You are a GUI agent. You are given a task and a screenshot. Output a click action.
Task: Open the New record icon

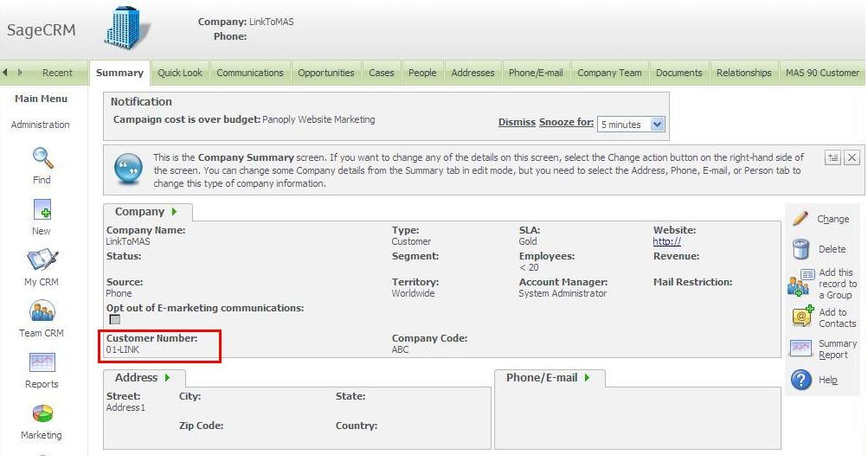click(42, 211)
